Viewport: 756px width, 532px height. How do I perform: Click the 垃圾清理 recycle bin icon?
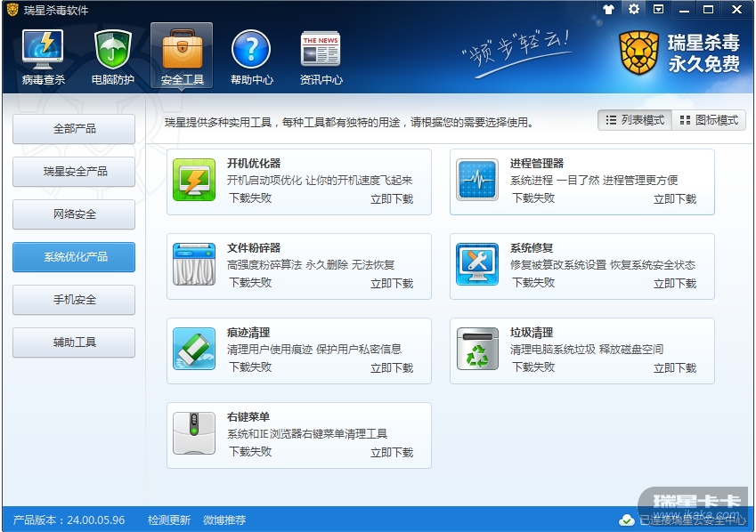[x=477, y=349]
